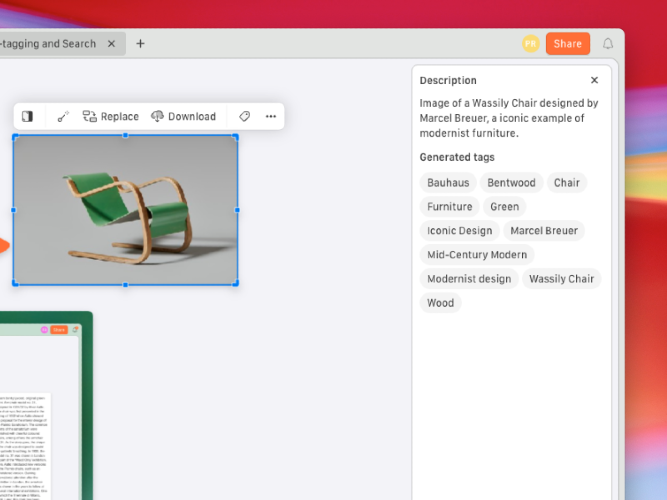Close the Description panel
667x500 pixels.
pyautogui.click(x=594, y=80)
